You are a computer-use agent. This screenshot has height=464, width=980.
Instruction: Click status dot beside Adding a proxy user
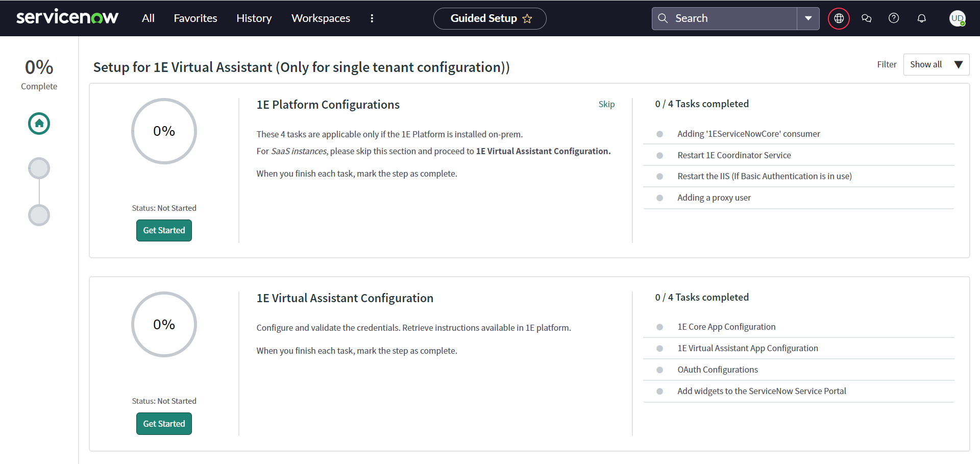pos(659,198)
